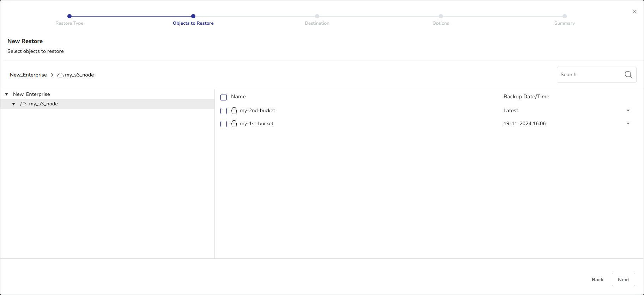Collapse the New_Enterprise tree node
The width and height of the screenshot is (644, 295).
(x=6, y=94)
